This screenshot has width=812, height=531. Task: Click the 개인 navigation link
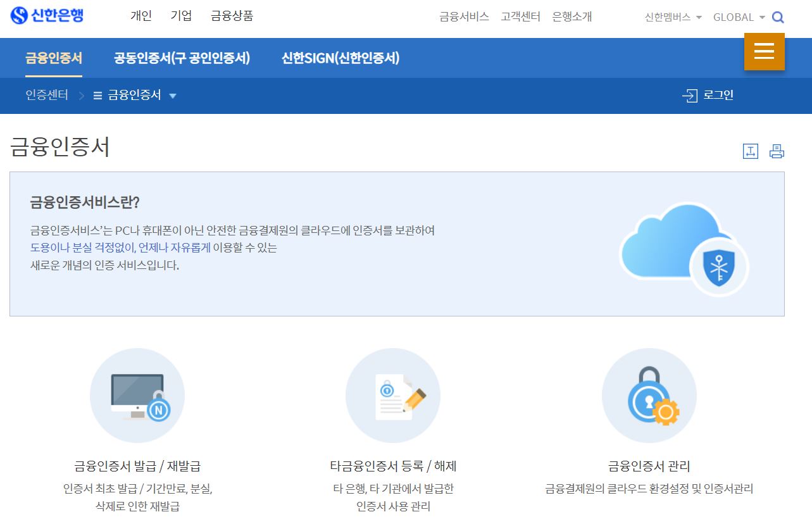[x=141, y=16]
